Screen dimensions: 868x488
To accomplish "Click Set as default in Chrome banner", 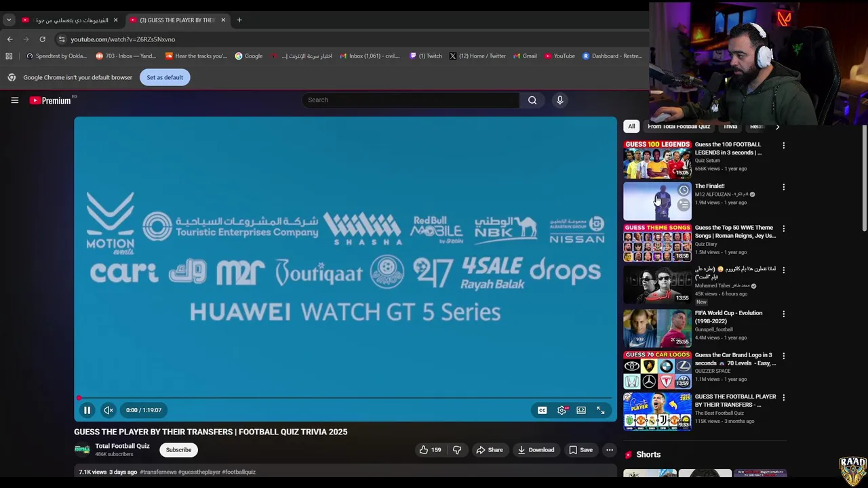I will coord(165,77).
